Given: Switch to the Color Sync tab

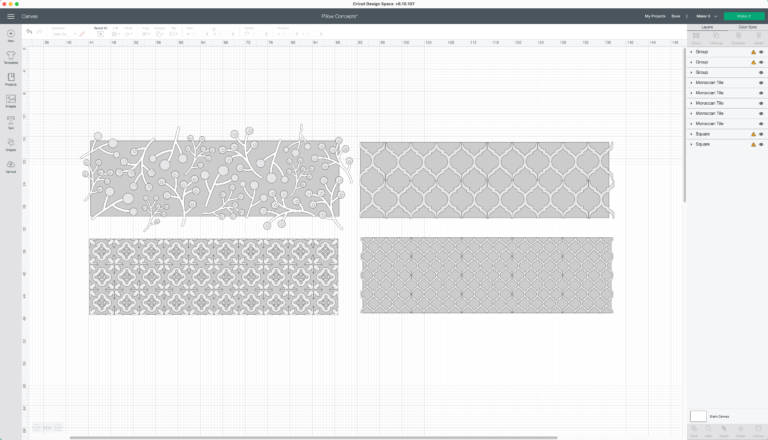Looking at the screenshot, I should coord(747,27).
